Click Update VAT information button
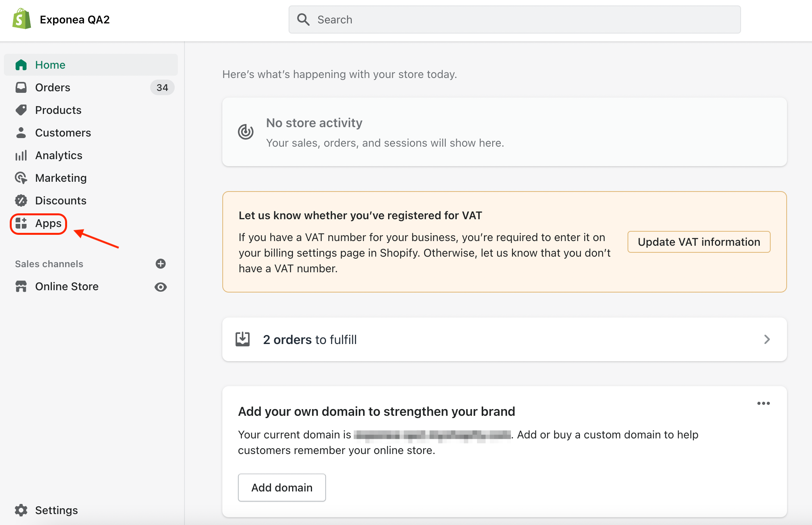The image size is (812, 525). coord(699,242)
